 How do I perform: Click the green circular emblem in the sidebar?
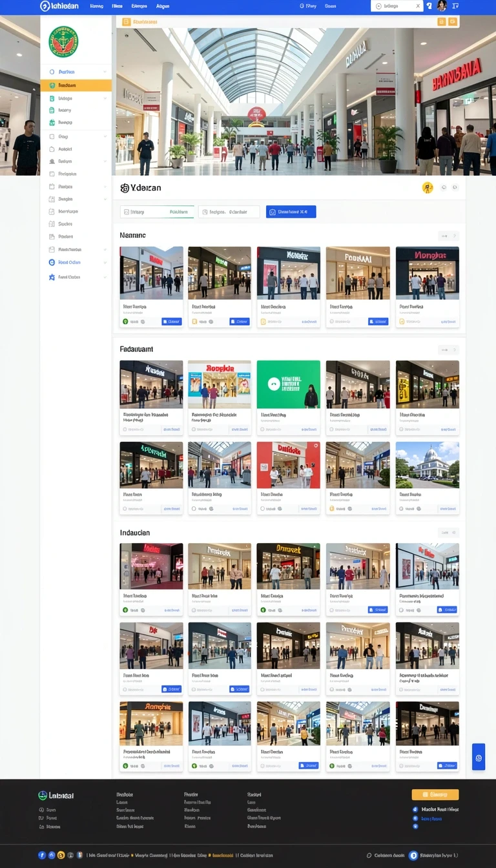click(x=63, y=41)
